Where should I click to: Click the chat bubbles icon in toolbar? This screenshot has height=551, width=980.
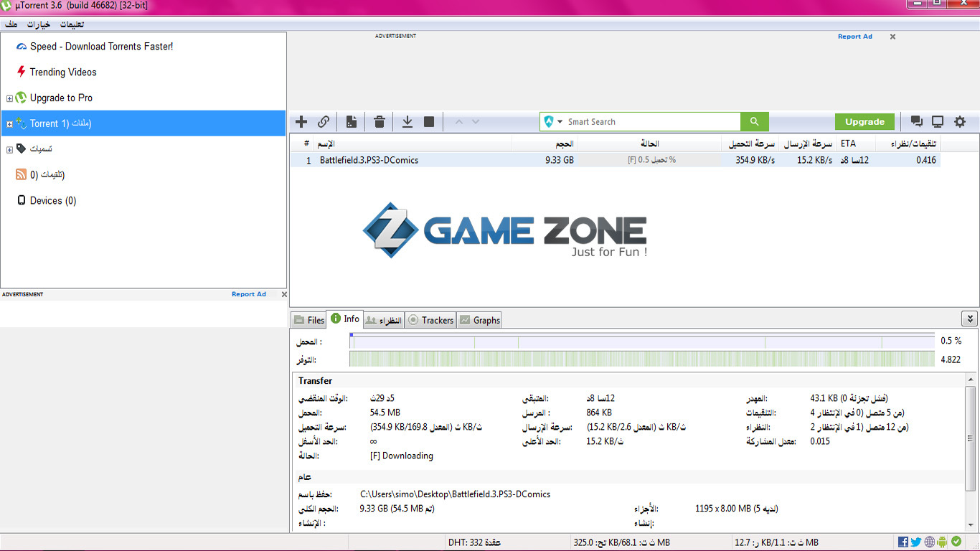[916, 122]
